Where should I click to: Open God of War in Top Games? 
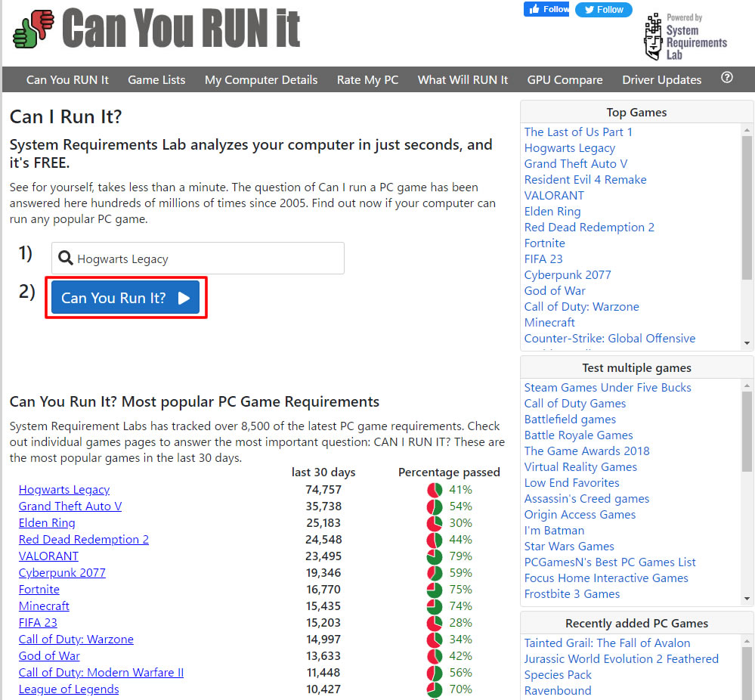click(x=555, y=291)
